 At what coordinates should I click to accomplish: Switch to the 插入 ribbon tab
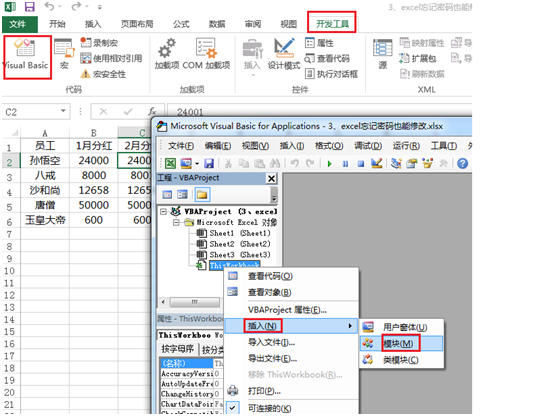pos(93,24)
